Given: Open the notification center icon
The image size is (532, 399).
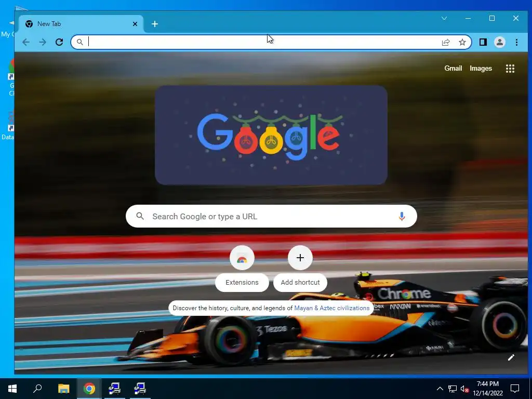Looking at the screenshot, I should [x=515, y=389].
